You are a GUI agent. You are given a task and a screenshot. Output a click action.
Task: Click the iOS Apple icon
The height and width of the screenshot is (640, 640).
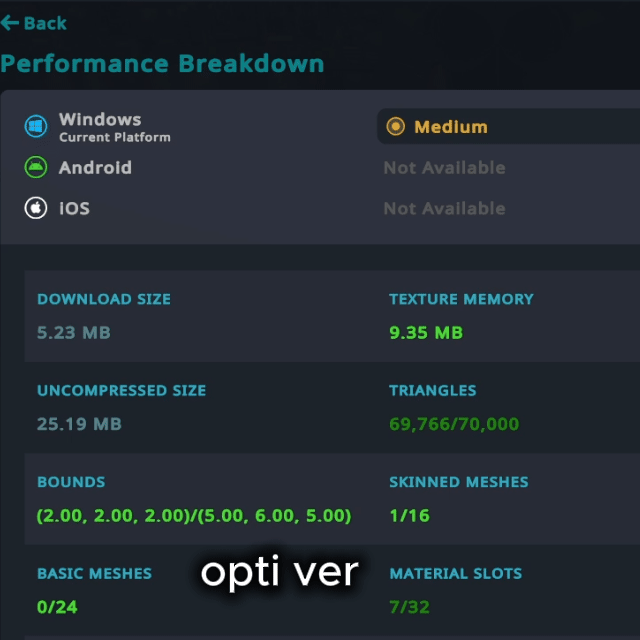36,208
